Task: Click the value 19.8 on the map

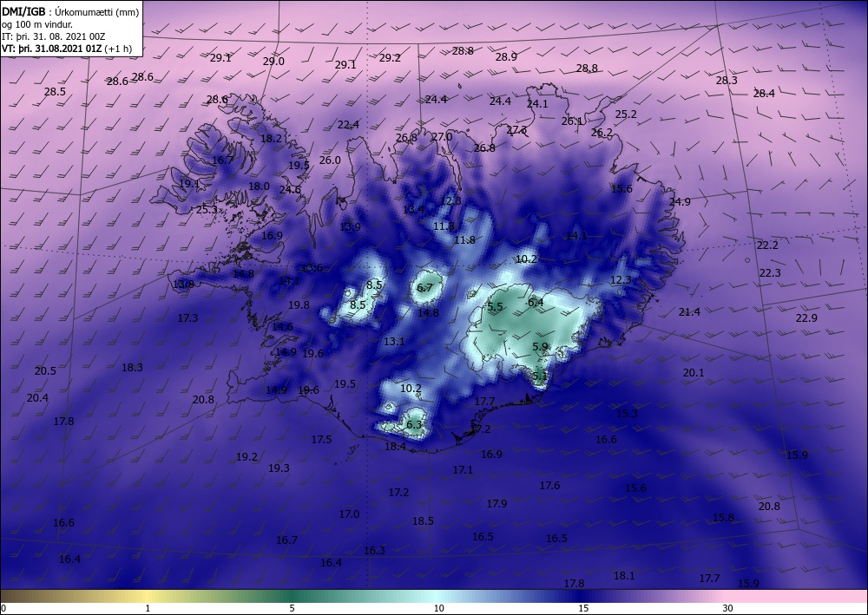Action: coord(299,305)
